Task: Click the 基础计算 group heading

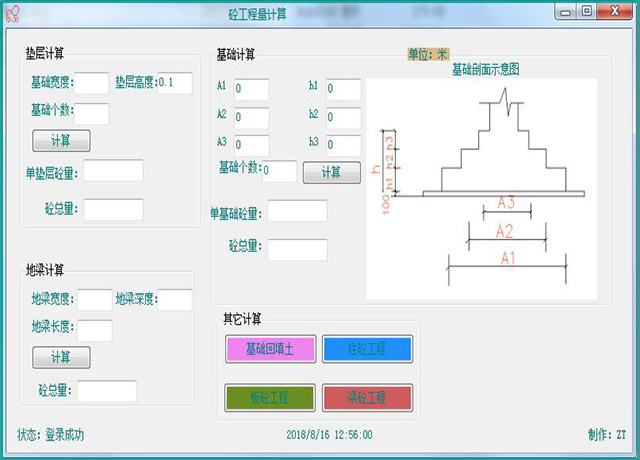Action: tap(236, 54)
